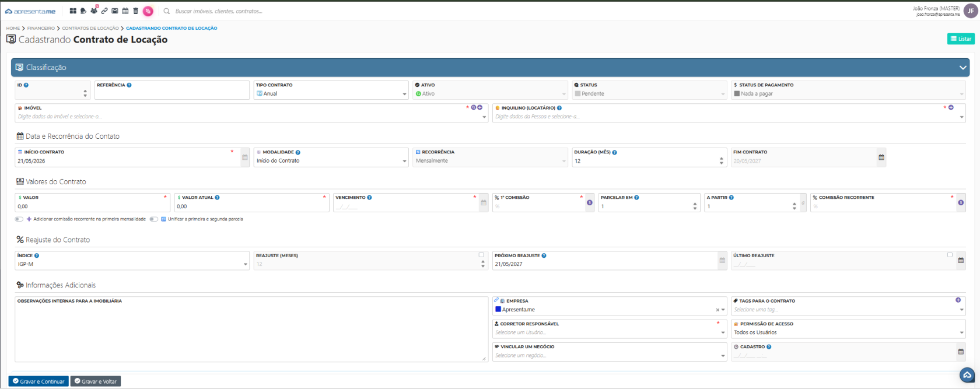This screenshot has width=980, height=389.
Task: Open the INÍCIO CONTRATO calendar picker
Action: (x=245, y=157)
